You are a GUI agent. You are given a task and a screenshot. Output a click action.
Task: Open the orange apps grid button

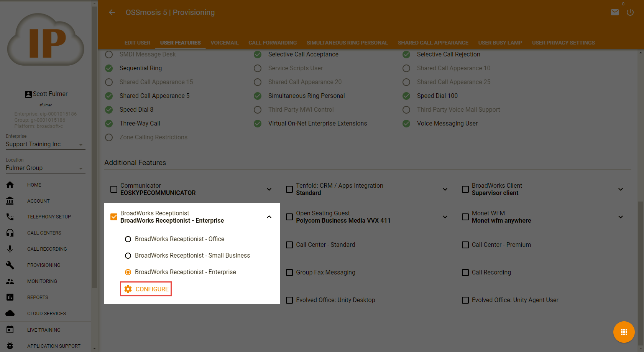pos(624,332)
